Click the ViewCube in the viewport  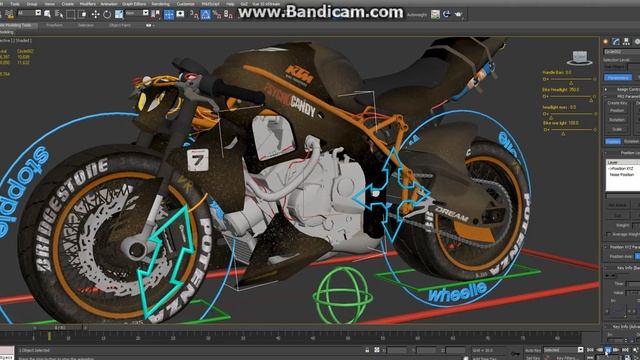pos(580,58)
